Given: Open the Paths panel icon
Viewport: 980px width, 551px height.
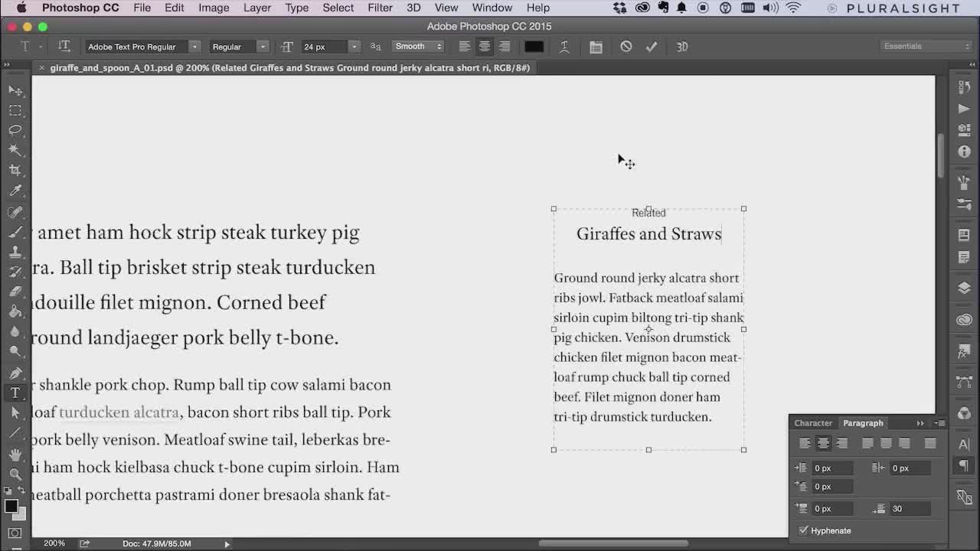Looking at the screenshot, I should click(964, 381).
